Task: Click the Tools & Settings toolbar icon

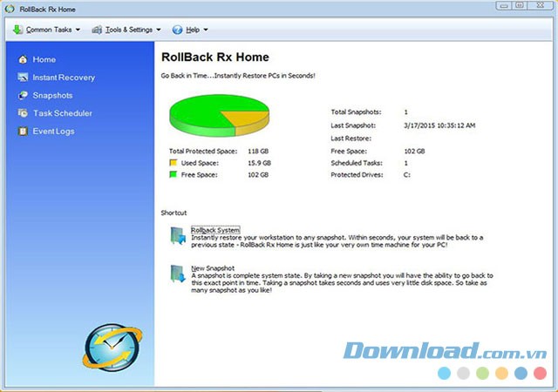Action: (x=98, y=30)
